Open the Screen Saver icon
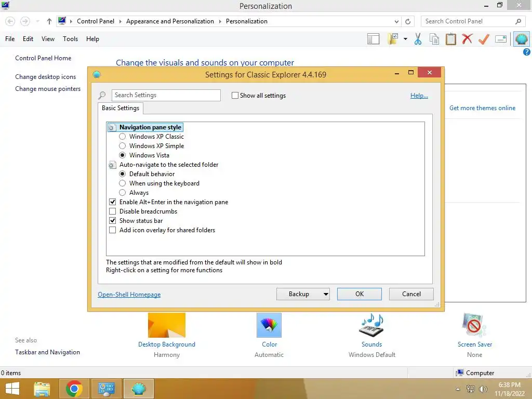Viewport: 532px width, 399px height. tap(474, 325)
